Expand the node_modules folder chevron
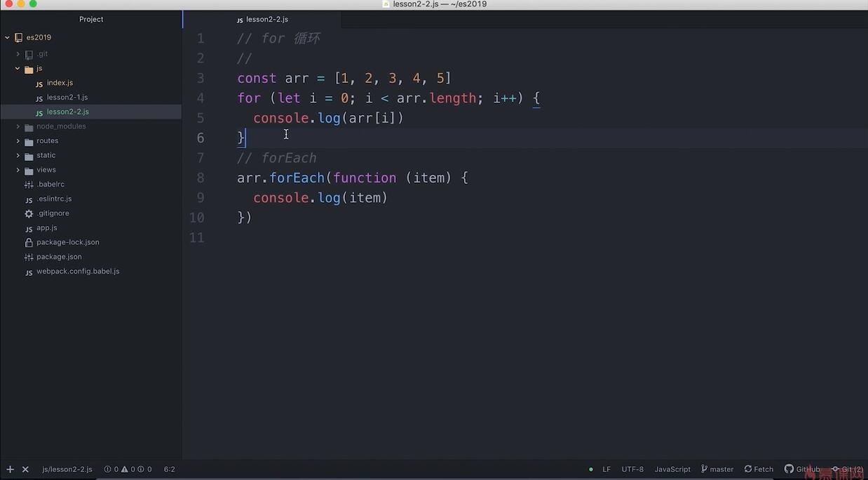 point(18,126)
